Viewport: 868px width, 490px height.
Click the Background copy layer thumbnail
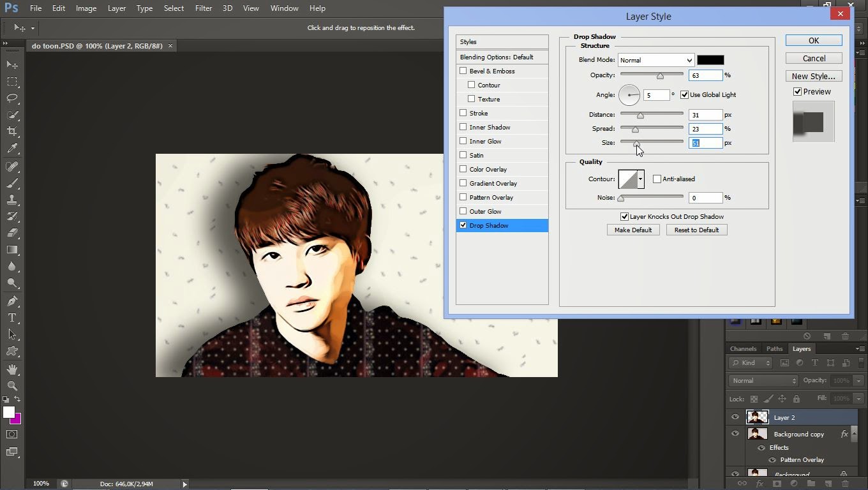(757, 433)
